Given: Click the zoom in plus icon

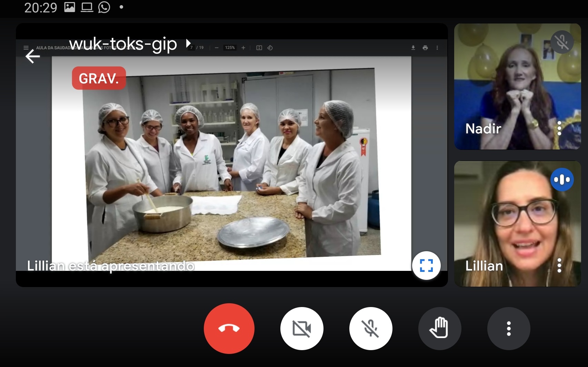Looking at the screenshot, I should (x=243, y=48).
